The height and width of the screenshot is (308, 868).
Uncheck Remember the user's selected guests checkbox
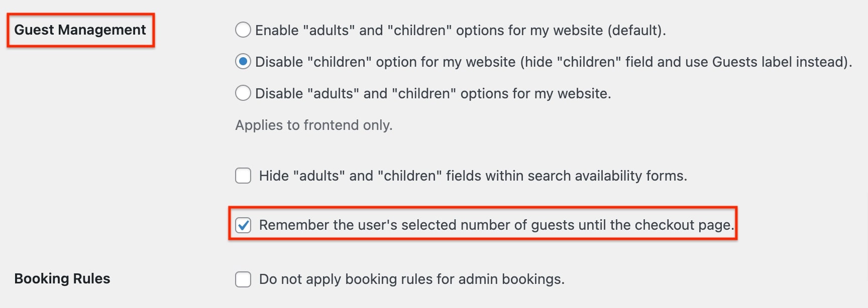tap(243, 225)
